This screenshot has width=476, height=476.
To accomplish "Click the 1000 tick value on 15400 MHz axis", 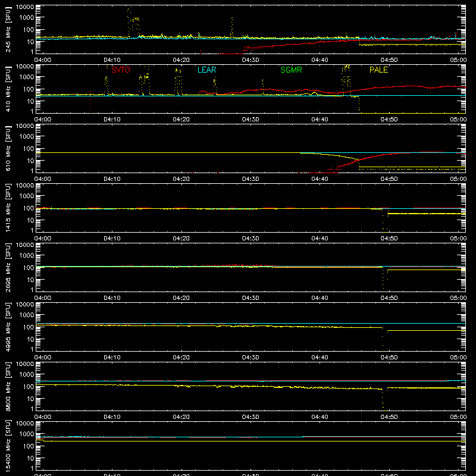I will 27,434.
